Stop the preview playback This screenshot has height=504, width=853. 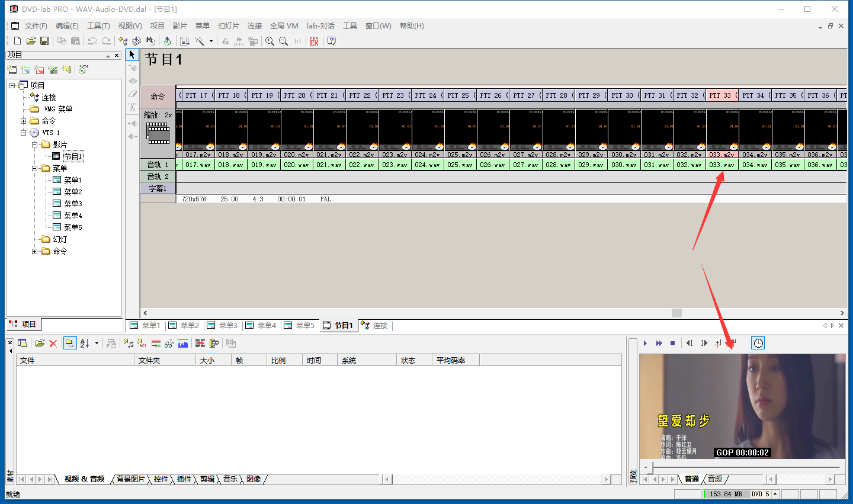(672, 343)
